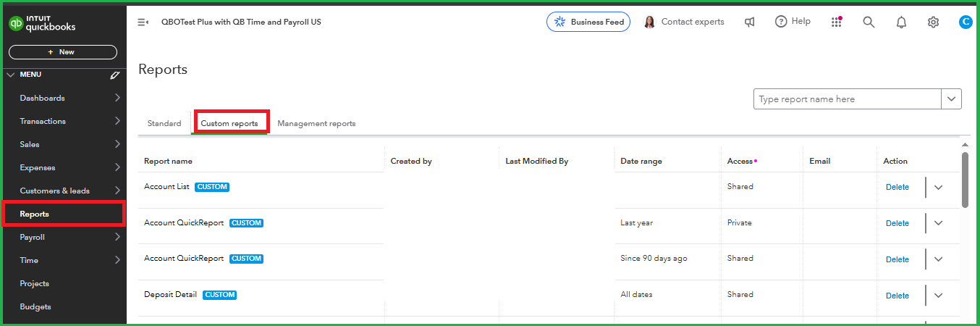
Task: Open the announcements megaphone icon
Action: pos(750,22)
